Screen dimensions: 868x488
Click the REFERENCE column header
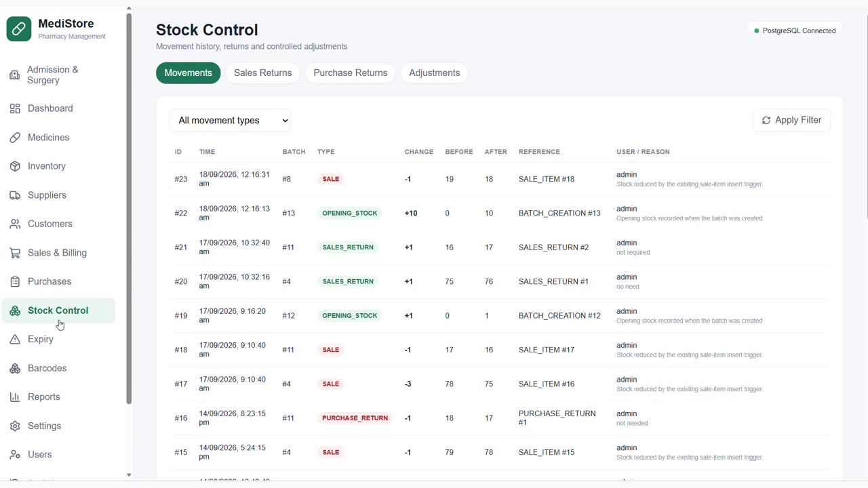pyautogui.click(x=539, y=152)
